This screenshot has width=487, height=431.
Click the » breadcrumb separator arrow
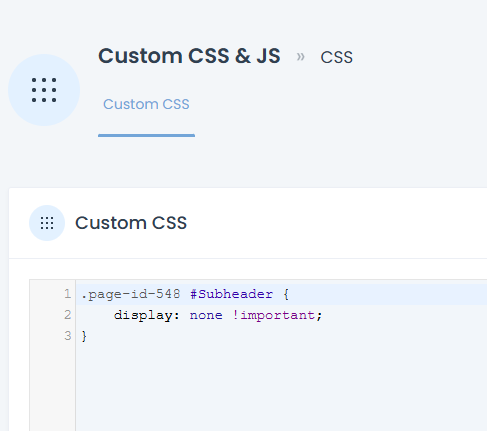pyautogui.click(x=300, y=57)
